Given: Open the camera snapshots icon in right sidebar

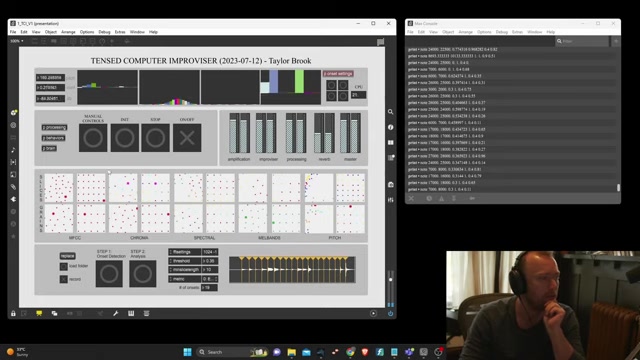Looking at the screenshot, I should click(391, 184).
